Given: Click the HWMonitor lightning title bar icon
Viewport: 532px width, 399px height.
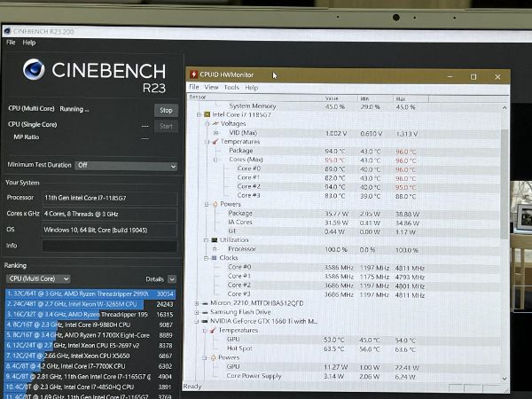Looking at the screenshot, I should point(193,74).
